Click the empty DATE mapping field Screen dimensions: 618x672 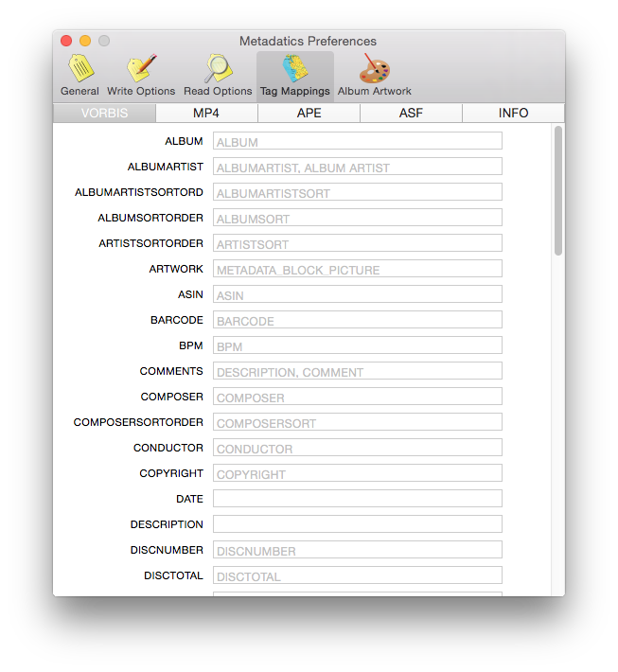(x=358, y=499)
